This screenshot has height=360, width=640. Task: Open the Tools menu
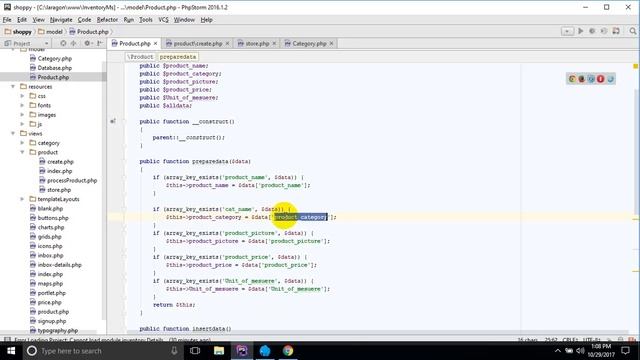[x=146, y=20]
